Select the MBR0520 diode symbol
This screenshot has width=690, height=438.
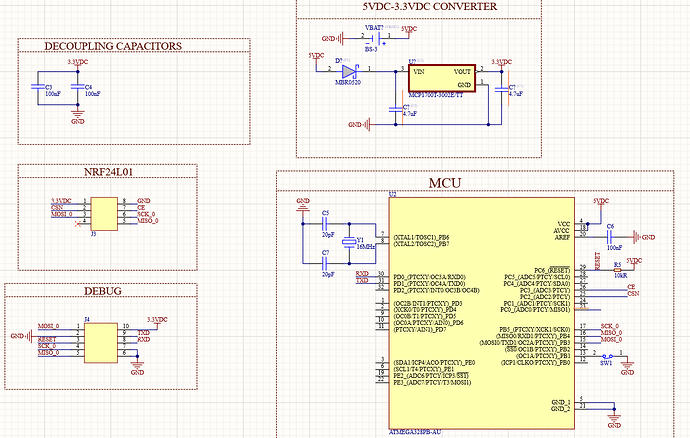tap(349, 71)
